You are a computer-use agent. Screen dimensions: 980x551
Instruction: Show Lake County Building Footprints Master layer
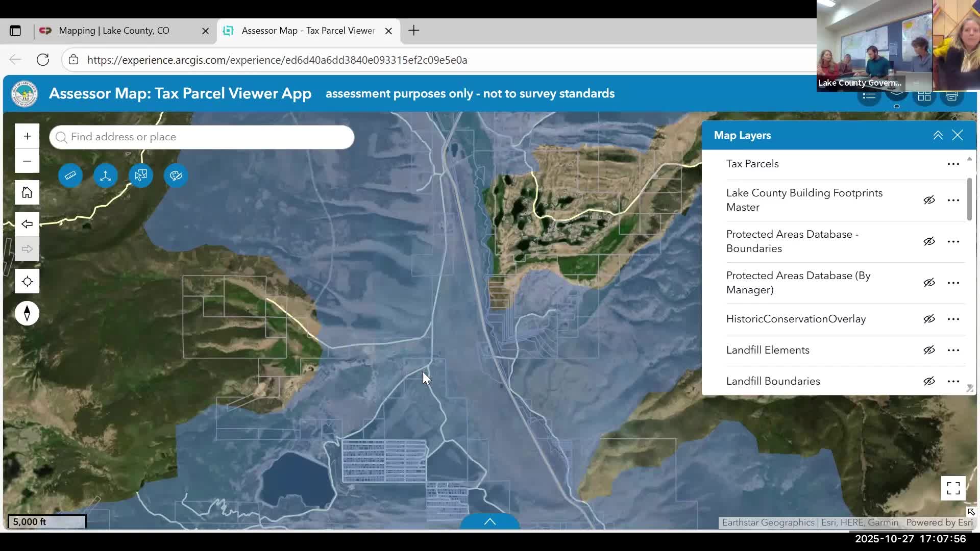tap(929, 200)
